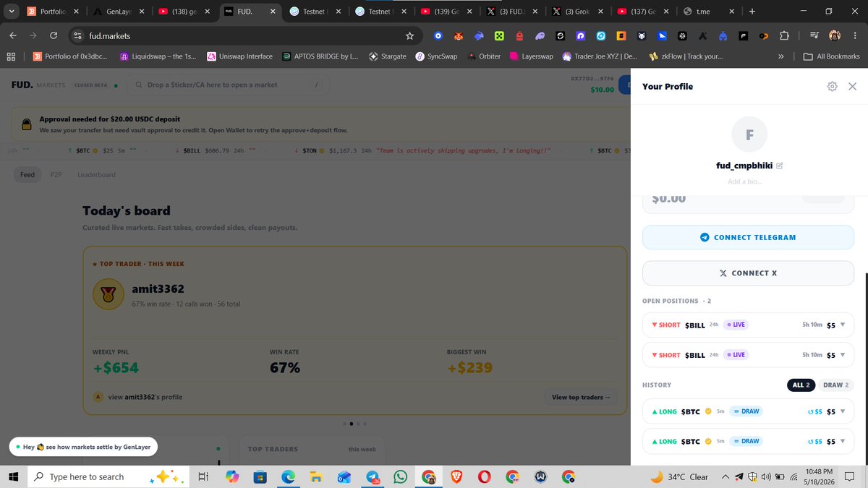Click the top trader medal avatar
This screenshot has width=868, height=488.
(108, 294)
